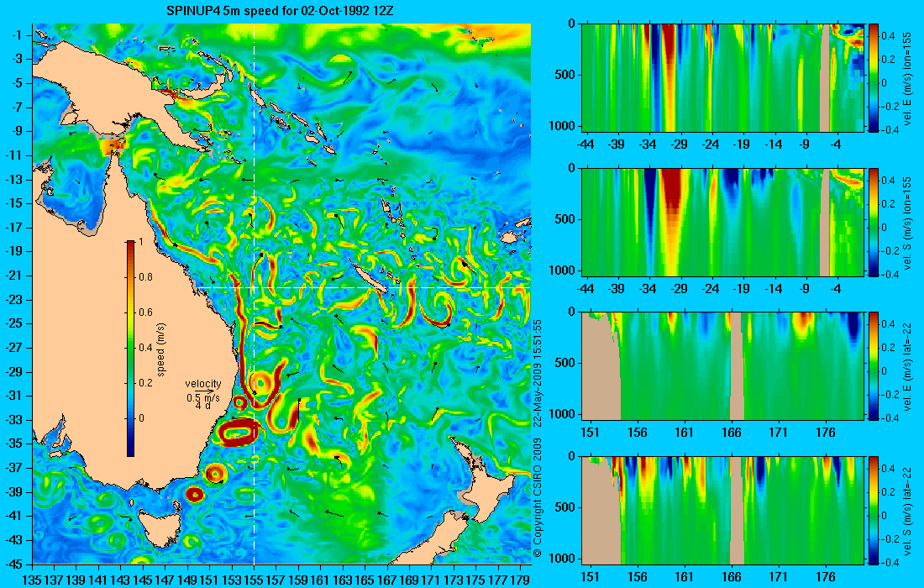
Task: Click the "179" longitude tick on the main map
Action: [x=520, y=580]
